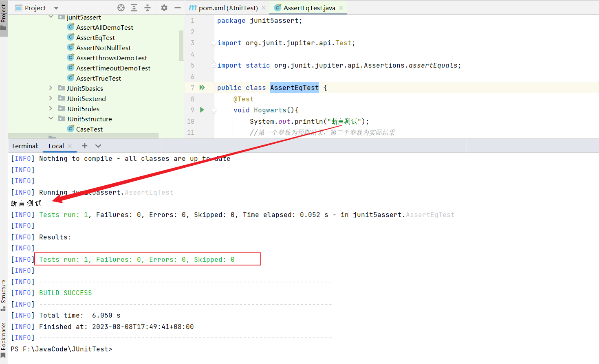Add a new terminal session tab
599x364 pixels.
click(x=85, y=146)
